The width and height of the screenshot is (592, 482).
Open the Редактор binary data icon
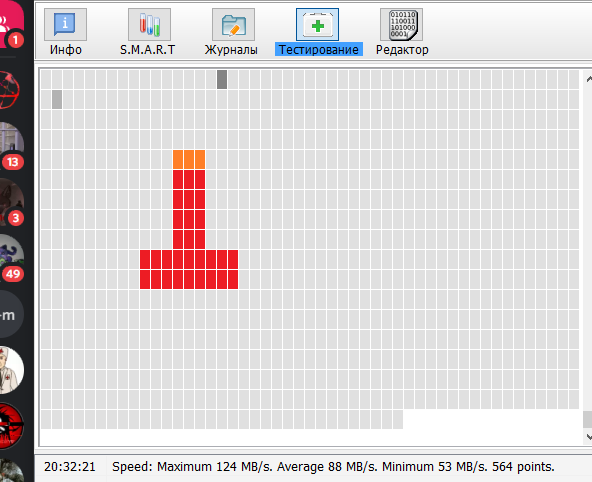tap(401, 24)
